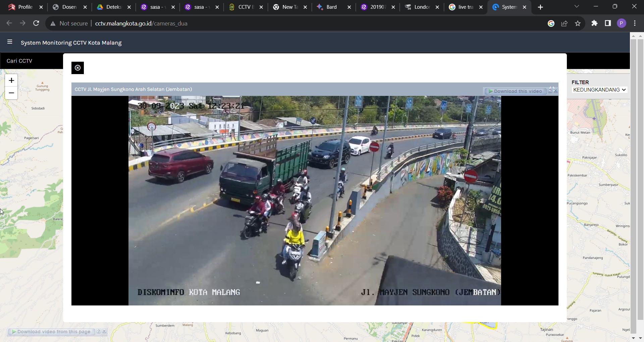The width and height of the screenshot is (644, 342).
Task: Open help on the bottom download bar
Action: (99, 332)
